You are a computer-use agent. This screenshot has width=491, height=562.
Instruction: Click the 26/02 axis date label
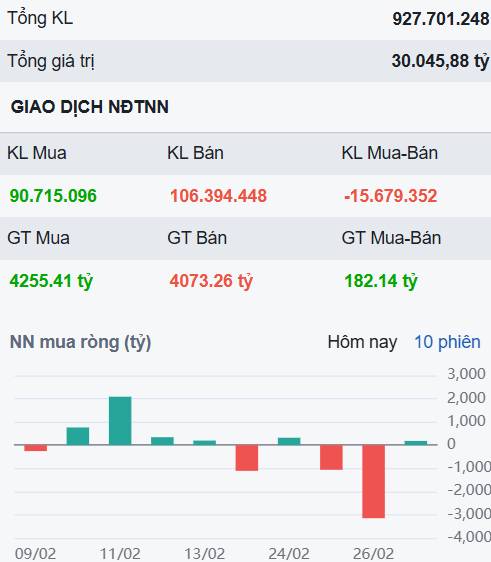(374, 554)
